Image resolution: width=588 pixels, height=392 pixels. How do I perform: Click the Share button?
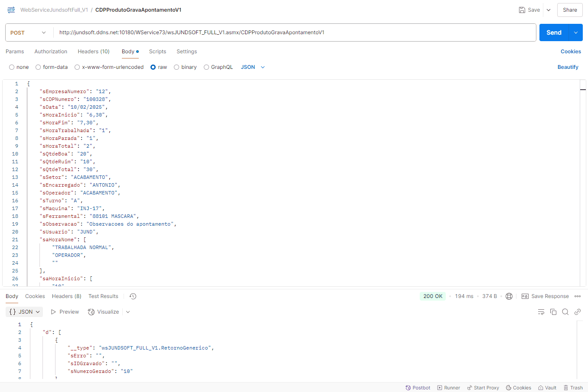[569, 10]
